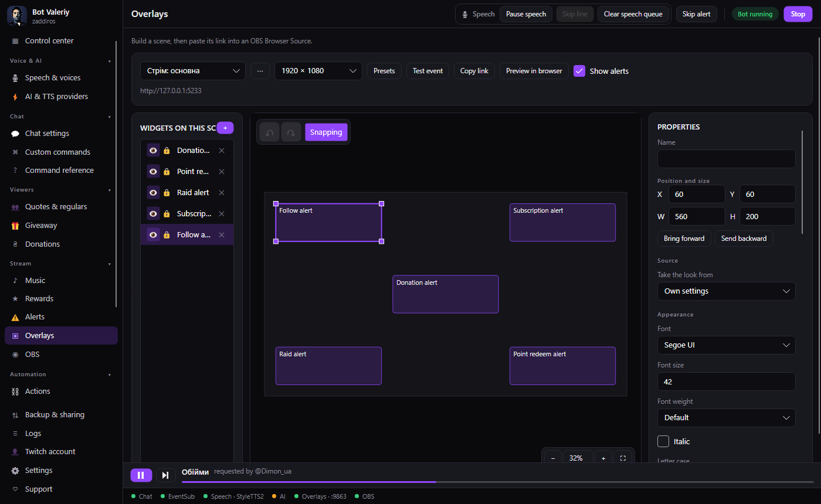Skip to the next song
Viewport: 821px width, 504px height.
165,475
